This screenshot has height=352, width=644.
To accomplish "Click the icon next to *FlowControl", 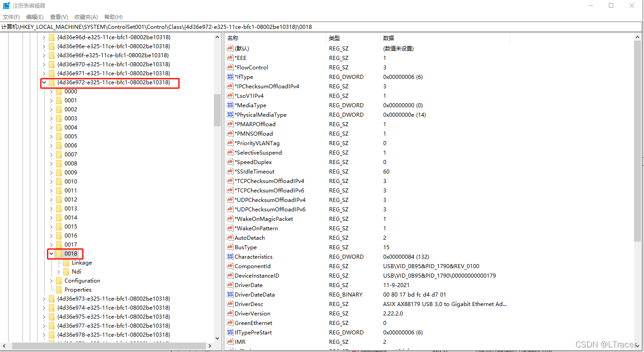I will [x=230, y=67].
